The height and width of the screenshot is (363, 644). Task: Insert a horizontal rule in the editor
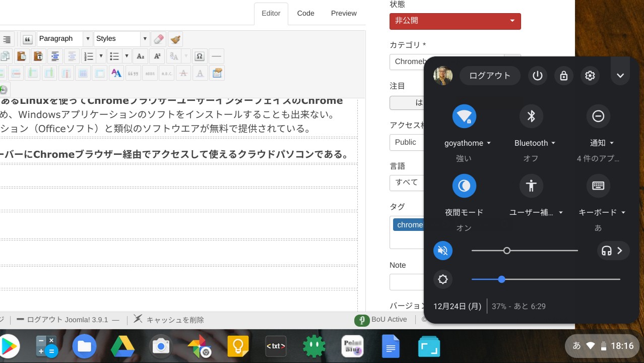click(x=216, y=56)
